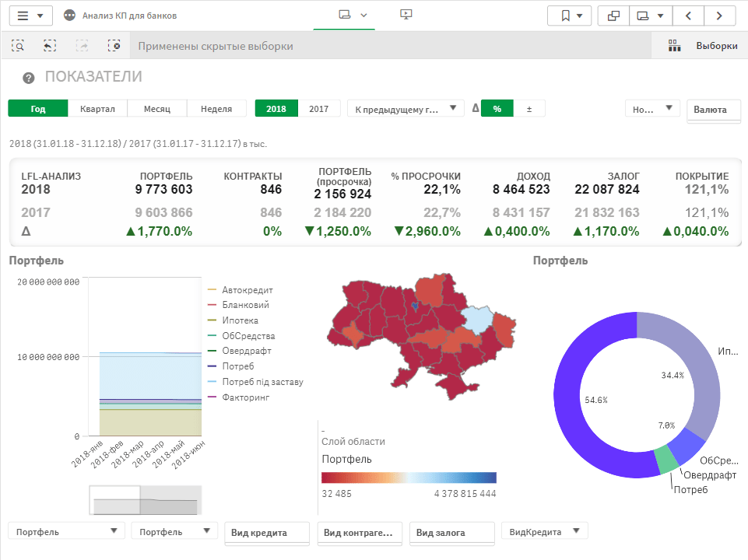The width and height of the screenshot is (748, 560).
Task: Toggle the delta percent mode
Action: pos(497,109)
